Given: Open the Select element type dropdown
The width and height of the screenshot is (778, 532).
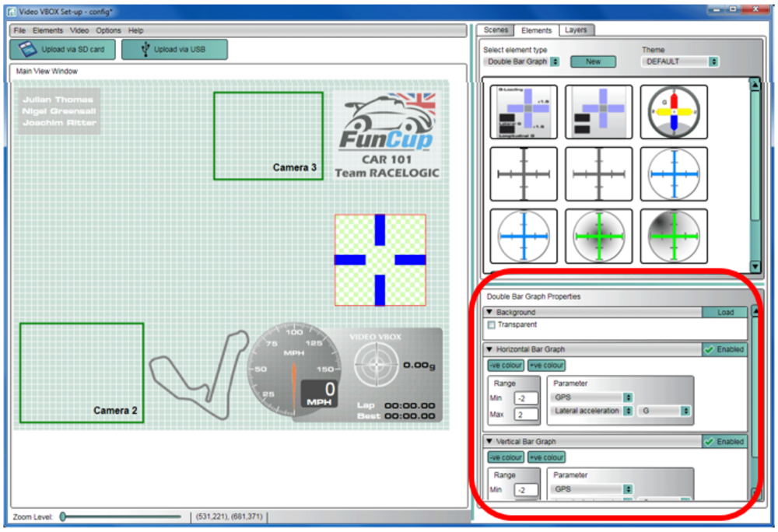Looking at the screenshot, I should 520,61.
